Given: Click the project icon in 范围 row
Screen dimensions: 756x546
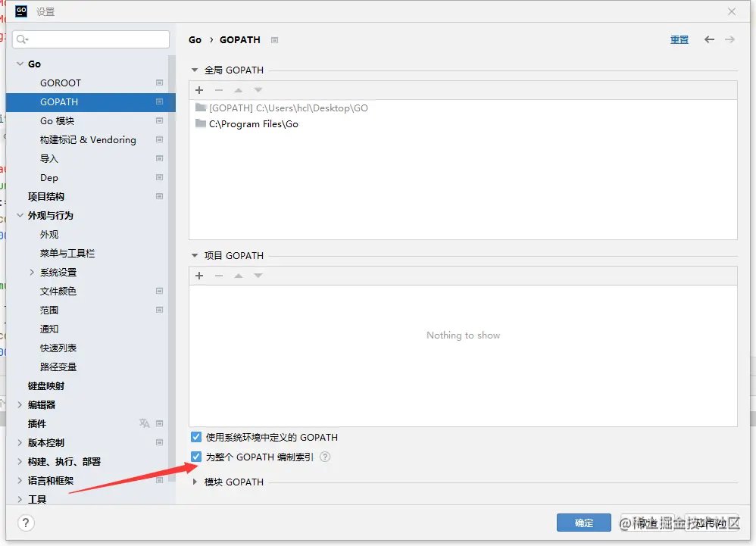Looking at the screenshot, I should pyautogui.click(x=159, y=310).
